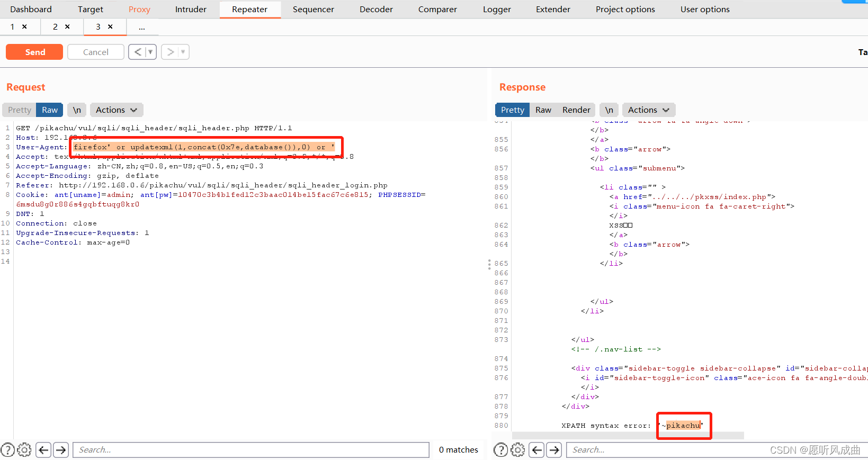Screen dimensions: 868x460
Task: Switch to the Target tab
Action: tap(91, 9)
